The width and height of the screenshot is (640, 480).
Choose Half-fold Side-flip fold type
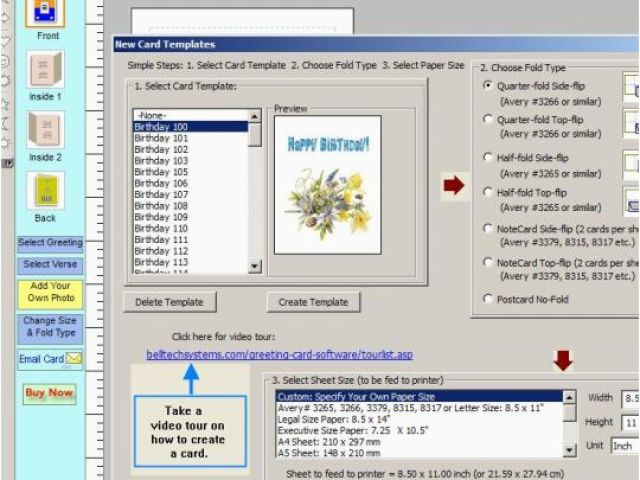488,157
